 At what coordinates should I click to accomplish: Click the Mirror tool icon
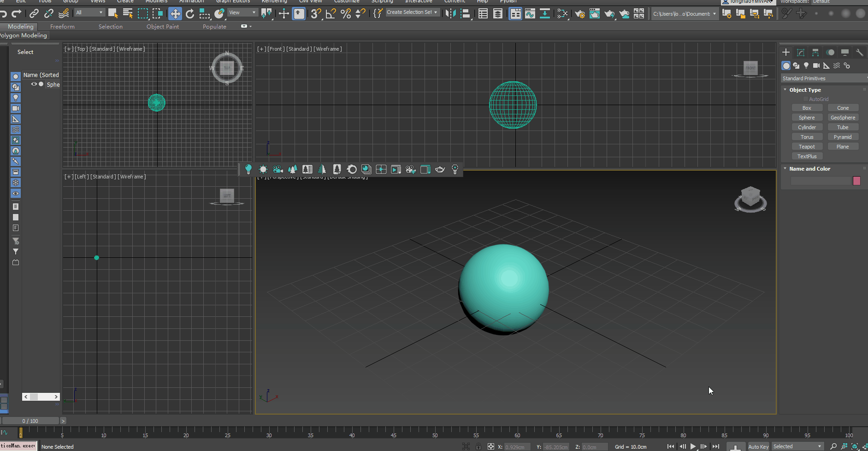tap(450, 14)
